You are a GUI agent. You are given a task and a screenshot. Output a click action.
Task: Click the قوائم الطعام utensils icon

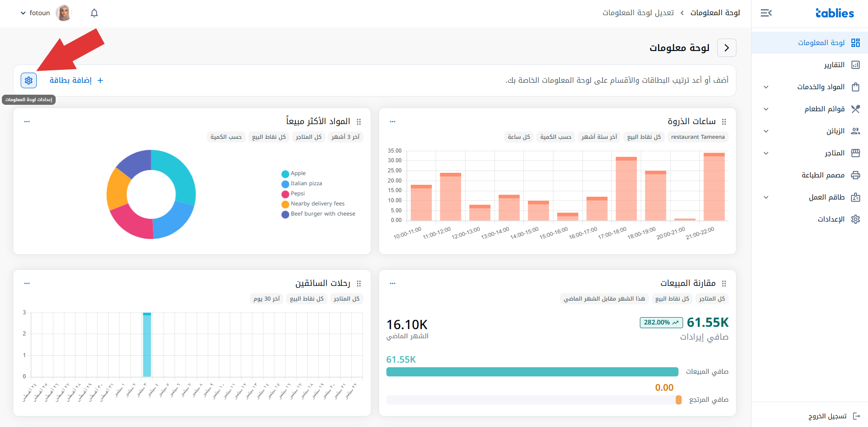pyautogui.click(x=856, y=109)
